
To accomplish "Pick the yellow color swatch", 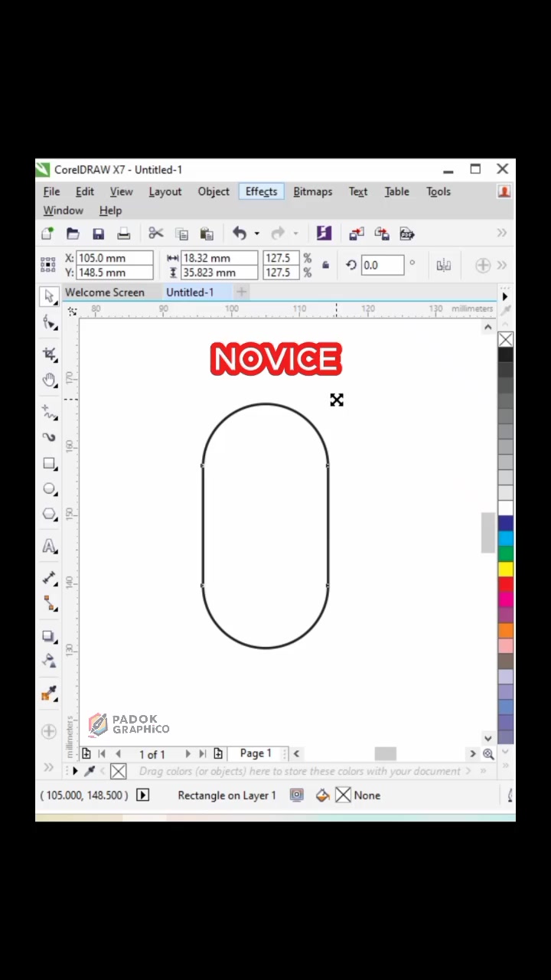I will pos(506,569).
